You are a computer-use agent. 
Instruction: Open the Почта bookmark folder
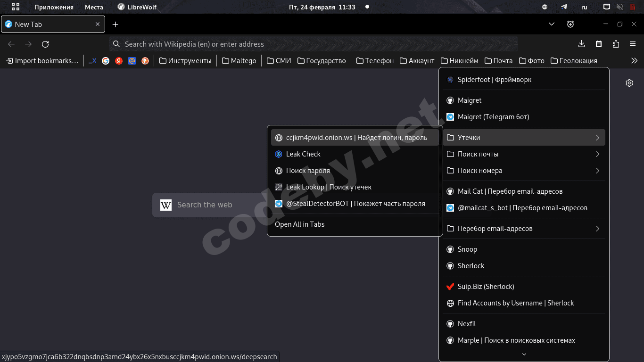(x=498, y=61)
